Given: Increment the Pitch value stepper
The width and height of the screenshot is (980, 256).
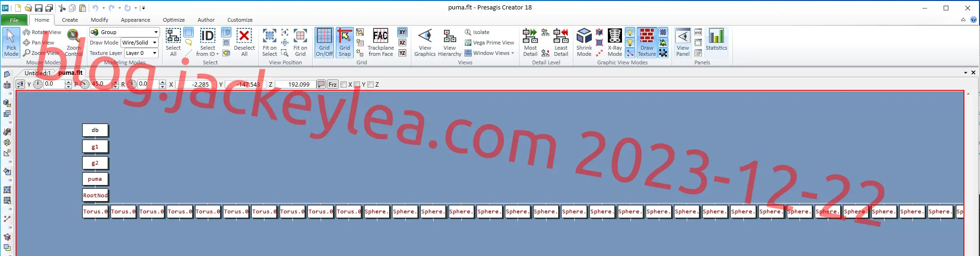Looking at the screenshot, I should click(x=115, y=82).
